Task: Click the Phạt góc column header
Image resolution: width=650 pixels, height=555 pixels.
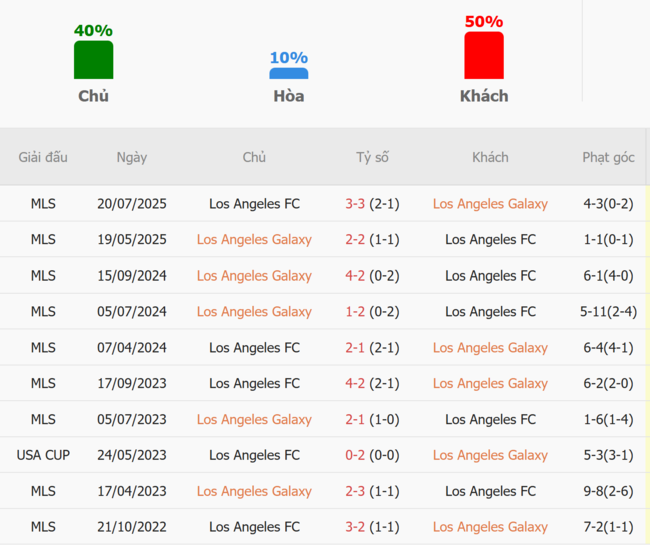Action: pos(608,158)
